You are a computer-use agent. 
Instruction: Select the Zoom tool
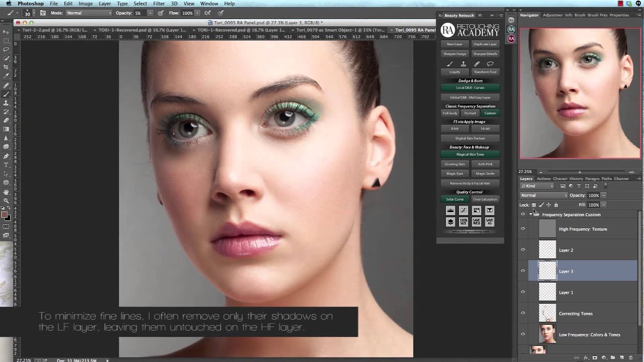coord(7,201)
